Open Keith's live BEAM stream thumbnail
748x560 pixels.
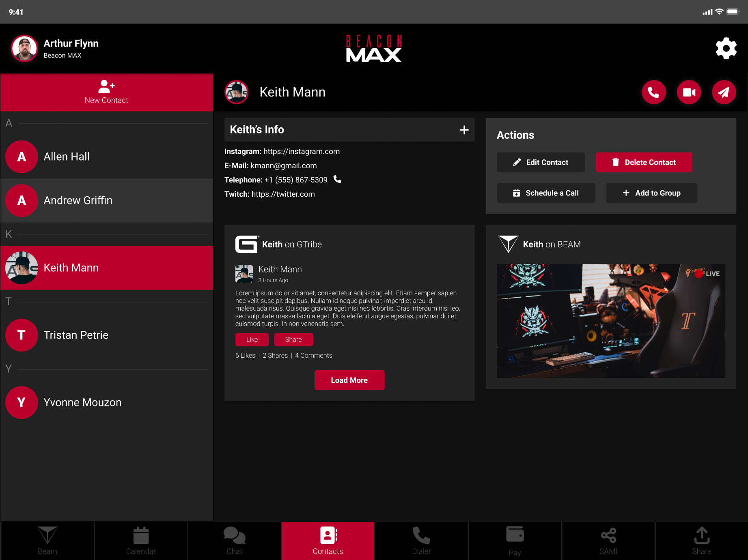(x=610, y=321)
